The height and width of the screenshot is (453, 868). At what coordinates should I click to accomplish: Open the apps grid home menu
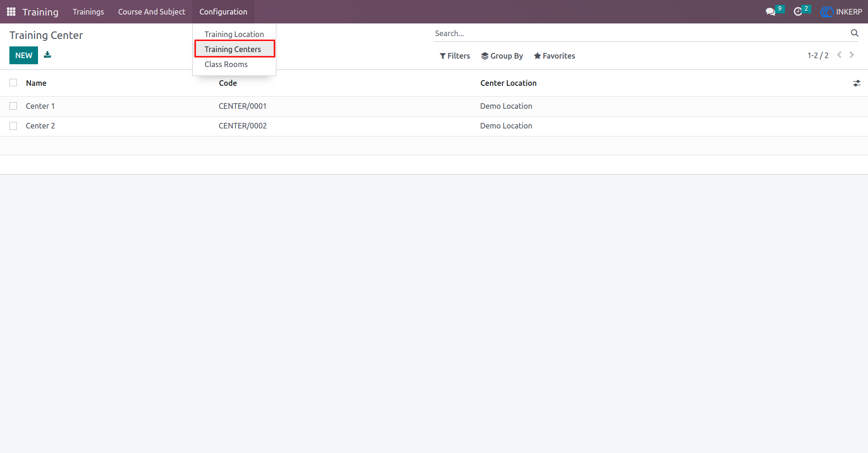(x=11, y=12)
